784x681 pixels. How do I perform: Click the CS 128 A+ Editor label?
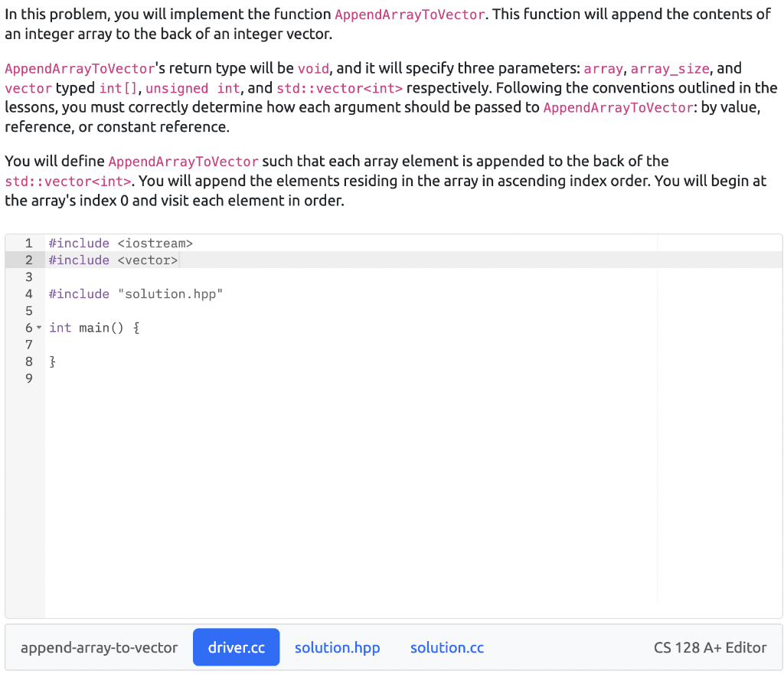coord(710,647)
